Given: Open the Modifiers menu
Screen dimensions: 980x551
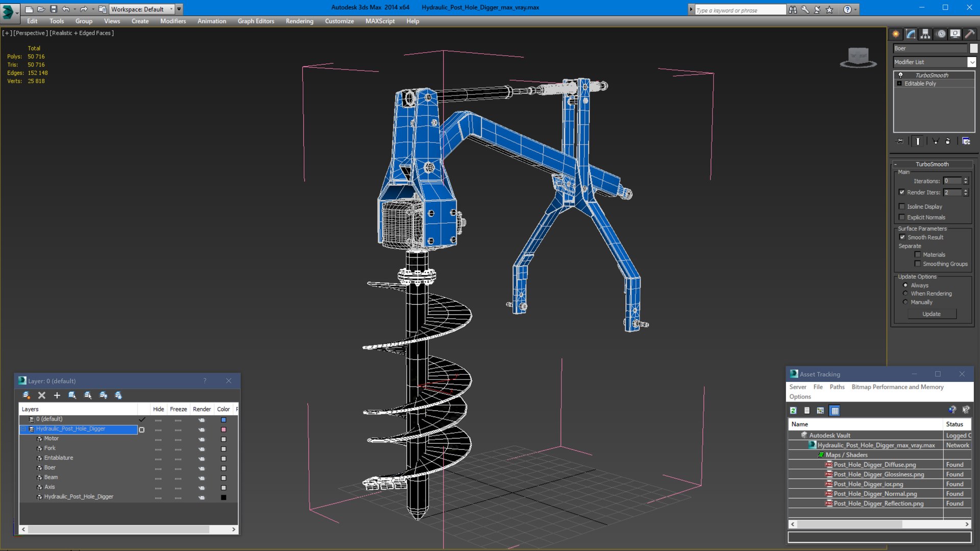Looking at the screenshot, I should 173,21.
